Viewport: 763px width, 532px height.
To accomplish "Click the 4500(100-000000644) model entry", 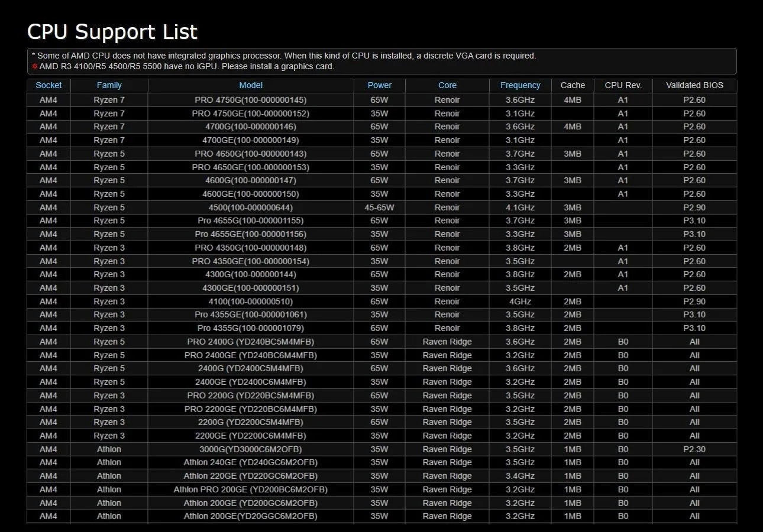I will coord(251,207).
